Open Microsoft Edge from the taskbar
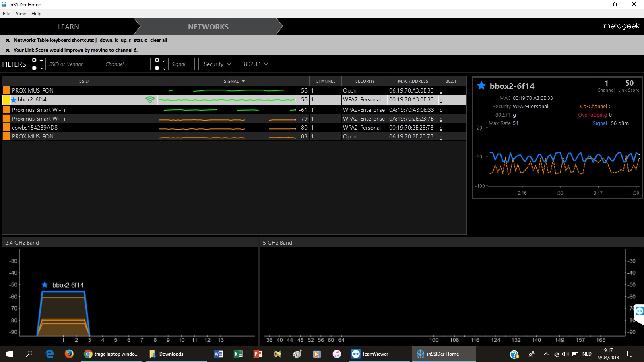 coord(50,354)
